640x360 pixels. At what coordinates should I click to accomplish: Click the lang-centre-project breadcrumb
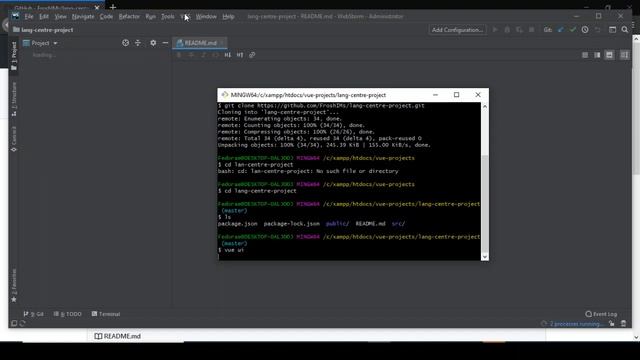point(43,30)
